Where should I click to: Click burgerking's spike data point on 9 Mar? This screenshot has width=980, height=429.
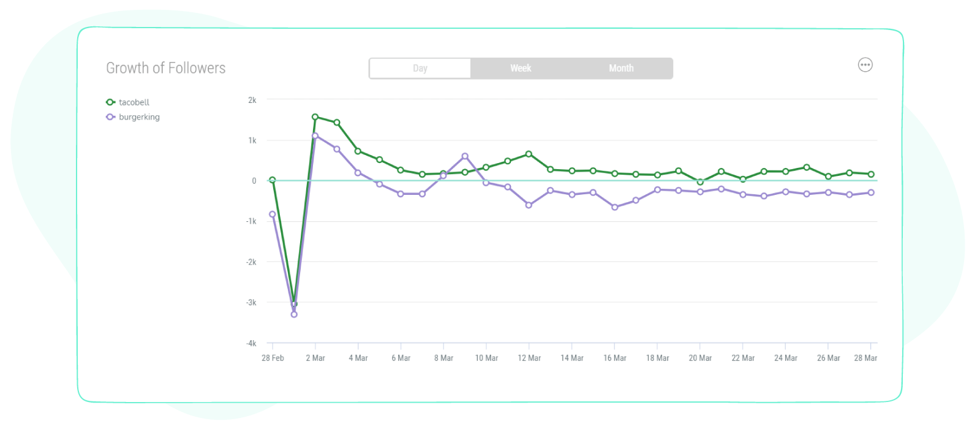[466, 156]
